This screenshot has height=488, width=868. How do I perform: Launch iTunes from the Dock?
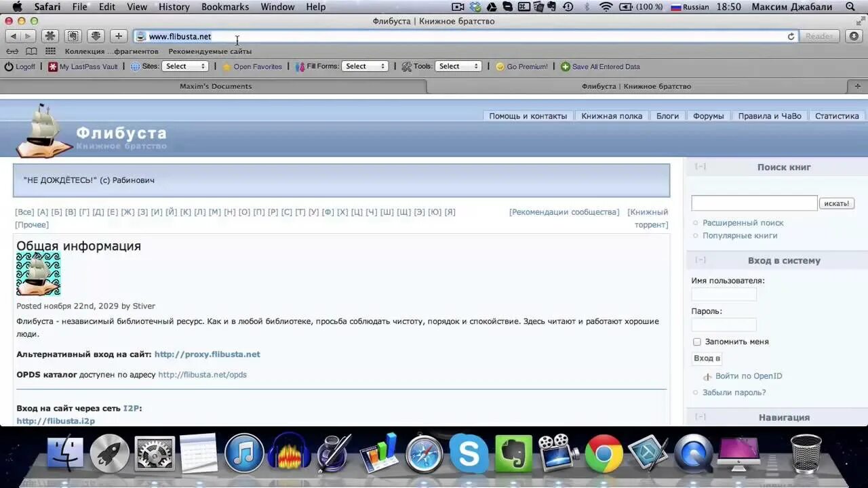point(243,453)
